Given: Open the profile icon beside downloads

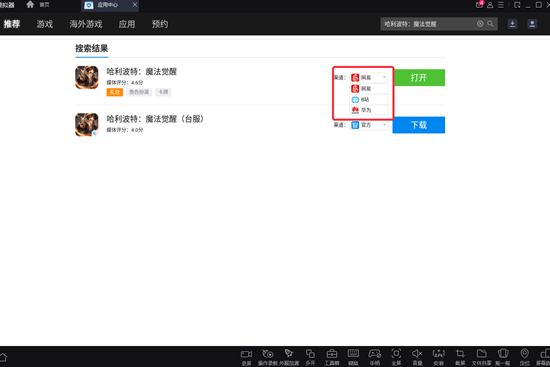Looking at the screenshot, I should 532,24.
